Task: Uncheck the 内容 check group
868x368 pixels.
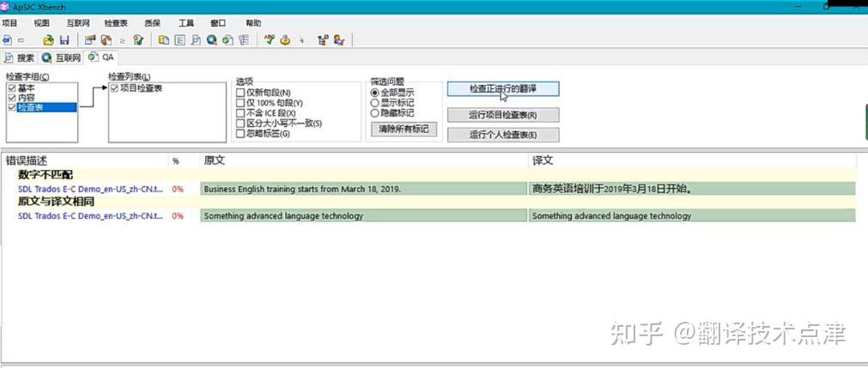Action: [12, 98]
